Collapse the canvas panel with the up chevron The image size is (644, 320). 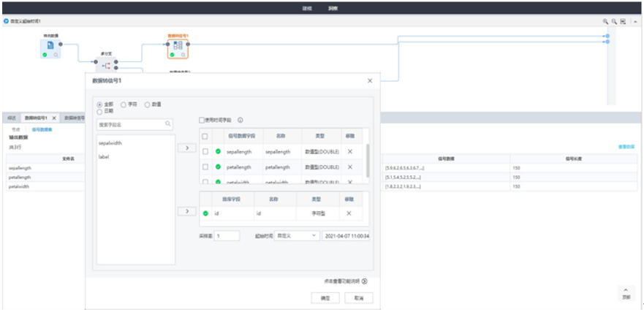pos(626,291)
